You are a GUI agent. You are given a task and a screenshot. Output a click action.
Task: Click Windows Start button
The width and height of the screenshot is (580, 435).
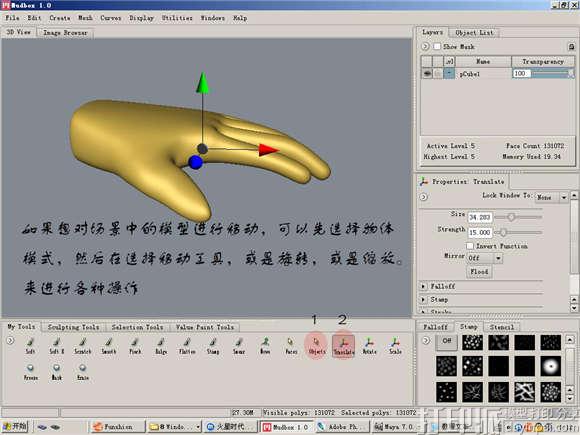click(15, 426)
